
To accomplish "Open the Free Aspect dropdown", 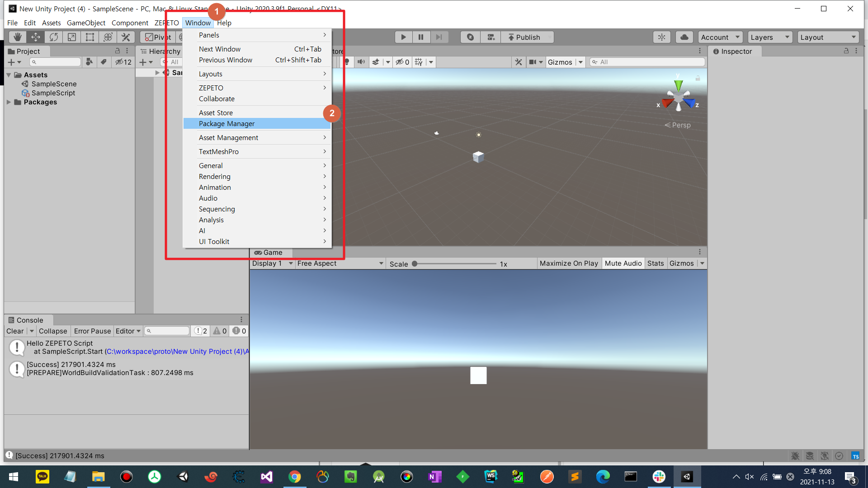I will pyautogui.click(x=340, y=263).
